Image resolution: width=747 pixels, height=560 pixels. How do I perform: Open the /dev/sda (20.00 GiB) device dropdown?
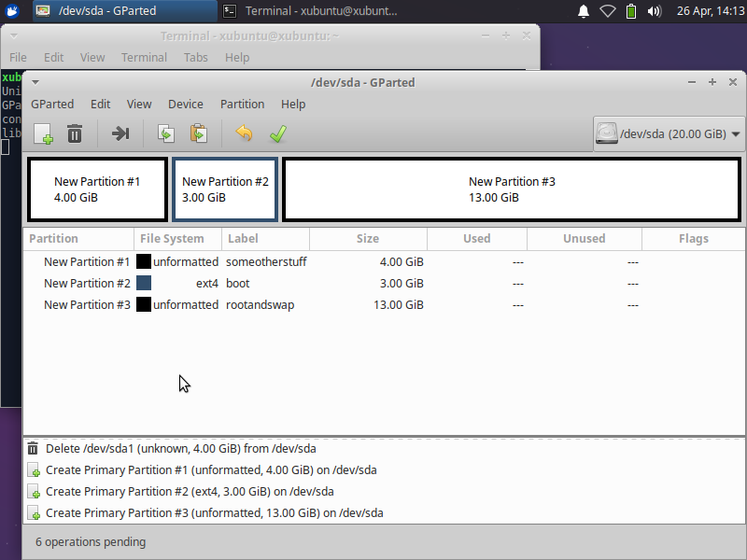point(669,133)
